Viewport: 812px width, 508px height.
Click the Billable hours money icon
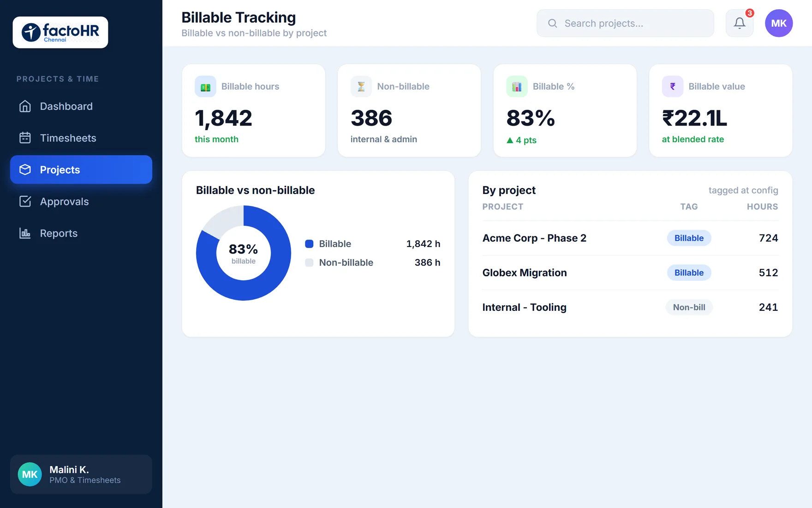click(205, 86)
